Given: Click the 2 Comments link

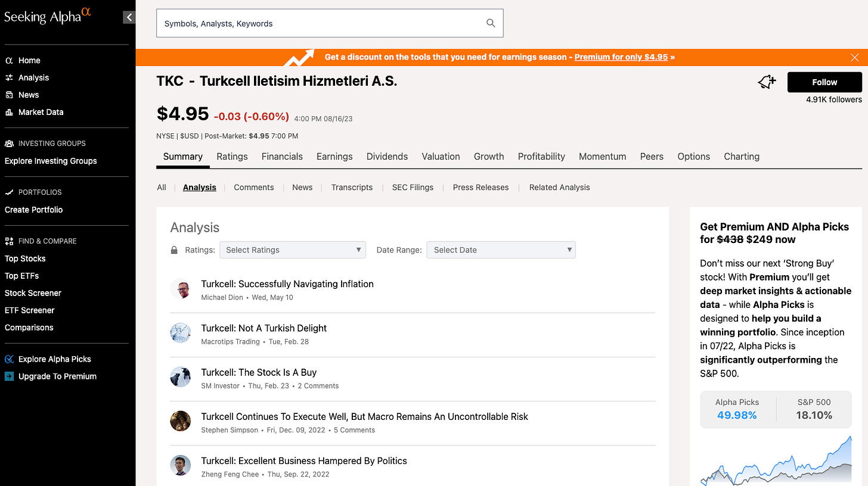Looking at the screenshot, I should pos(318,386).
